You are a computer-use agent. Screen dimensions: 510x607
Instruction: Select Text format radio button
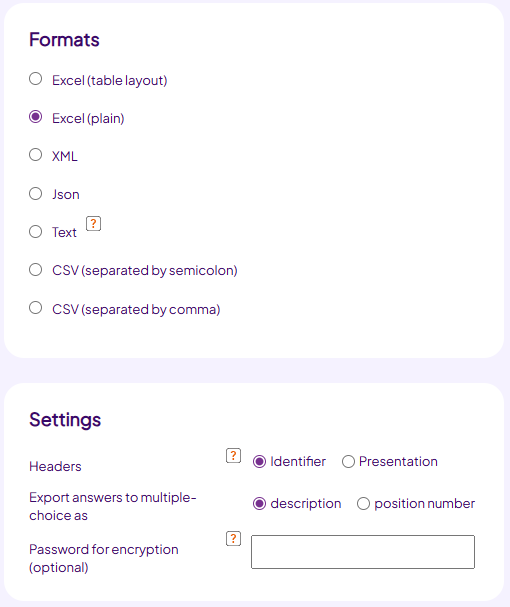[x=36, y=231]
